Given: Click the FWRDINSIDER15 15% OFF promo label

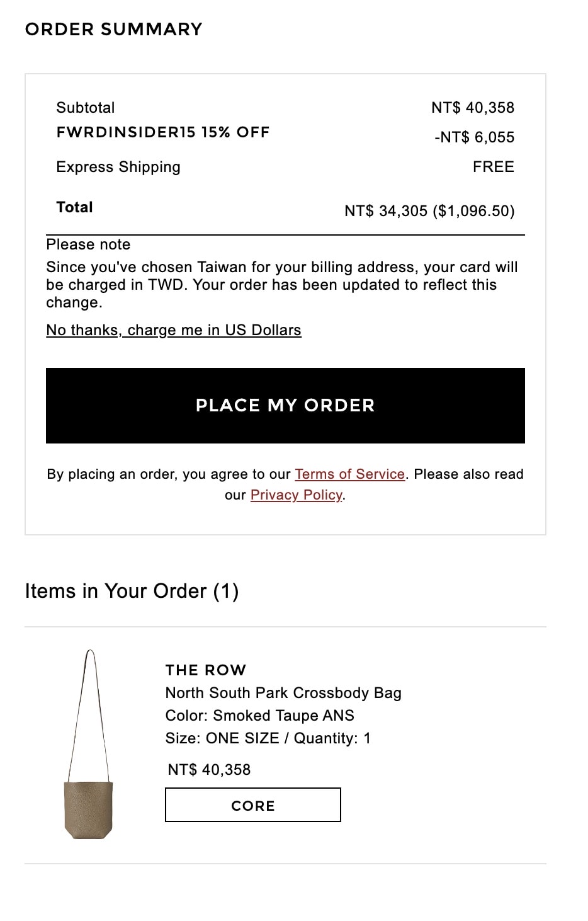Looking at the screenshot, I should 163,132.
